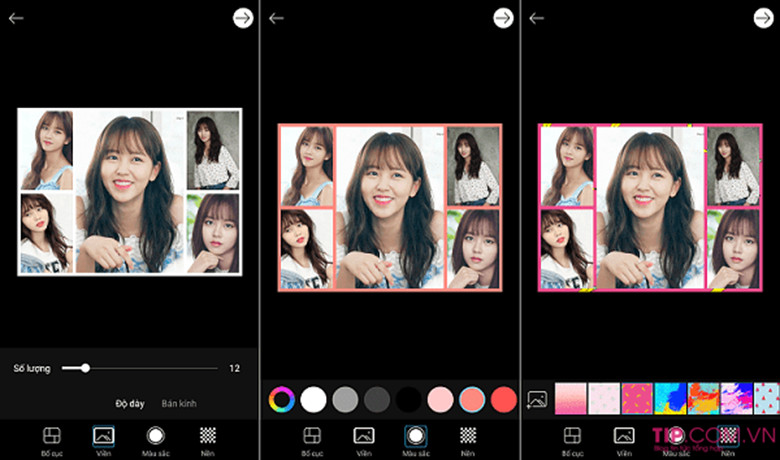This screenshot has height=460, width=780.
Task: Tap lower-left photo in pink-patterned collage
Action: tap(567, 249)
